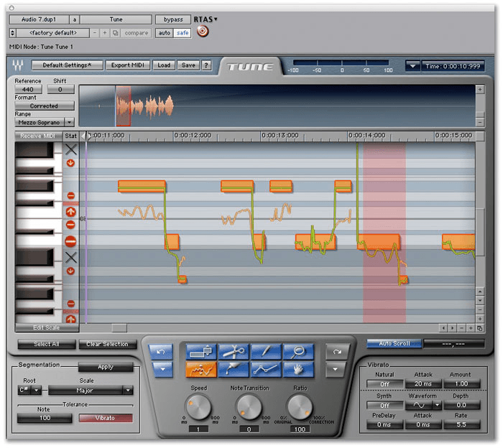Image resolution: width=503 pixels, height=448 pixels.
Task: Select the magnifying glass zoom tool
Action: pos(297,352)
